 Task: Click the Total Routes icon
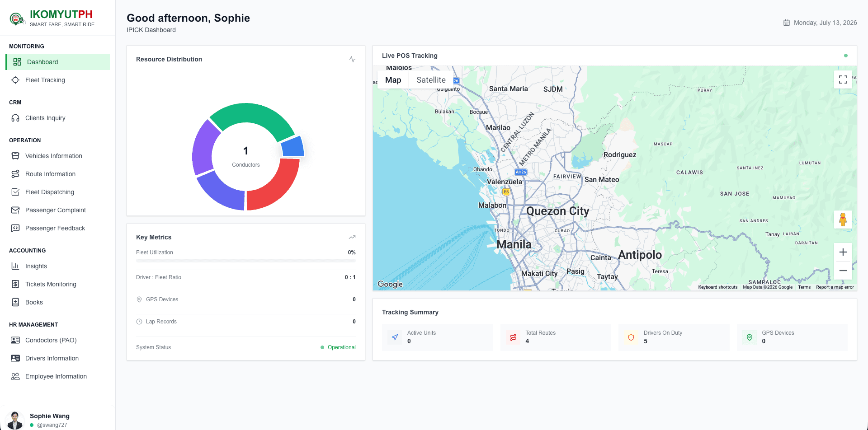513,337
